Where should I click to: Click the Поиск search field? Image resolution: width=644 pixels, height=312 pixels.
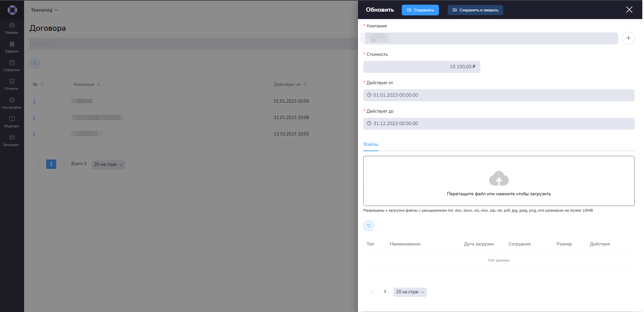click(x=194, y=44)
